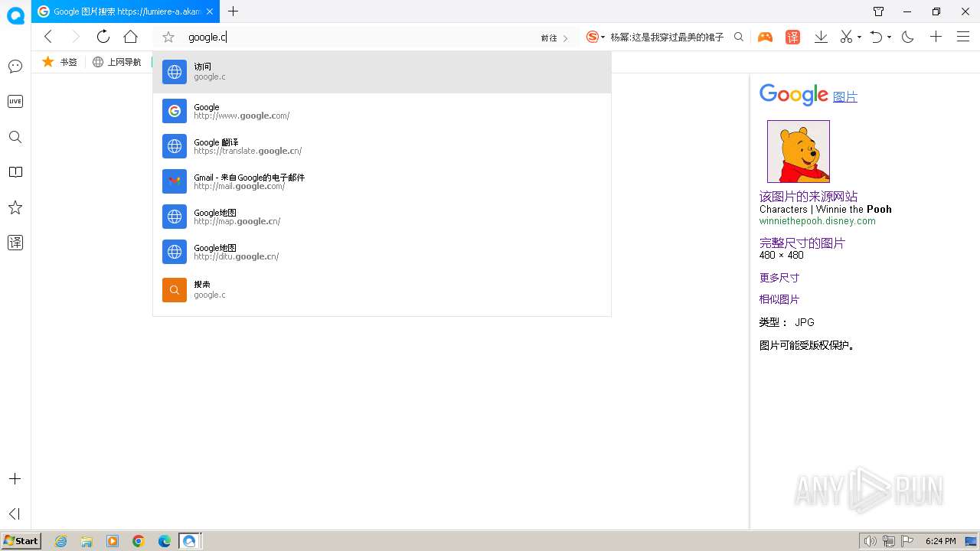Open the hamburger main menu
This screenshot has width=980, height=551.
pos(963,37)
